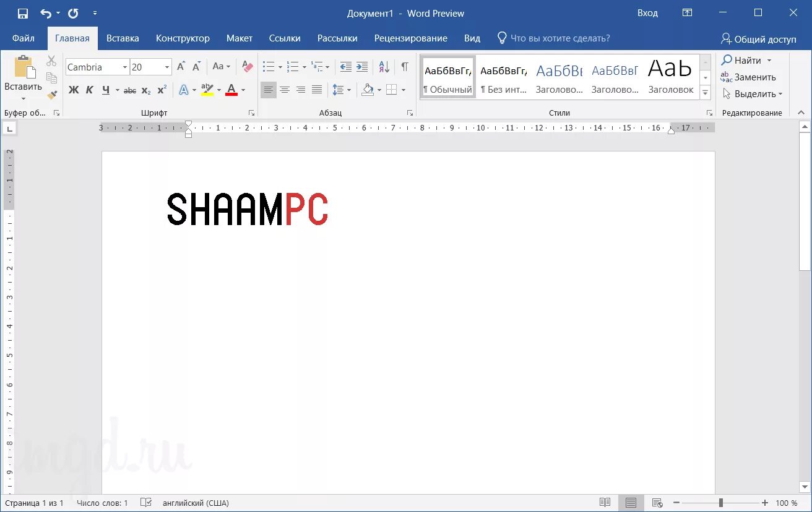Apply the yellow text highlight color

[207, 90]
